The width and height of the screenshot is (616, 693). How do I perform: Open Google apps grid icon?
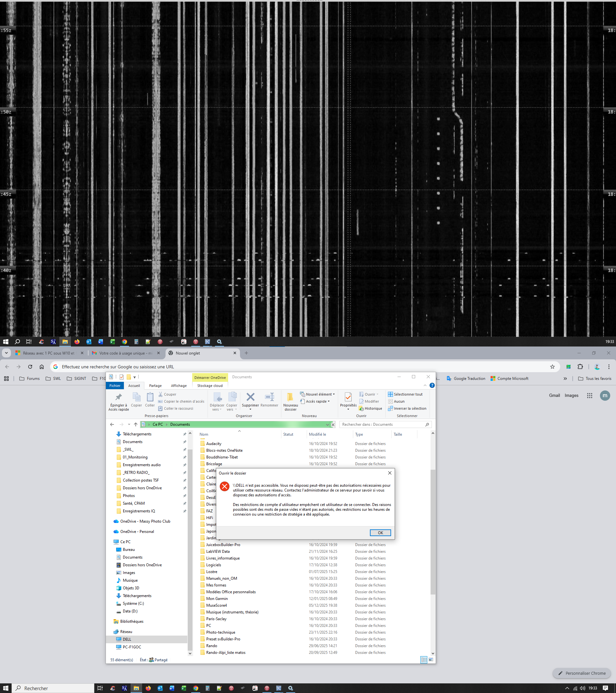(x=590, y=395)
